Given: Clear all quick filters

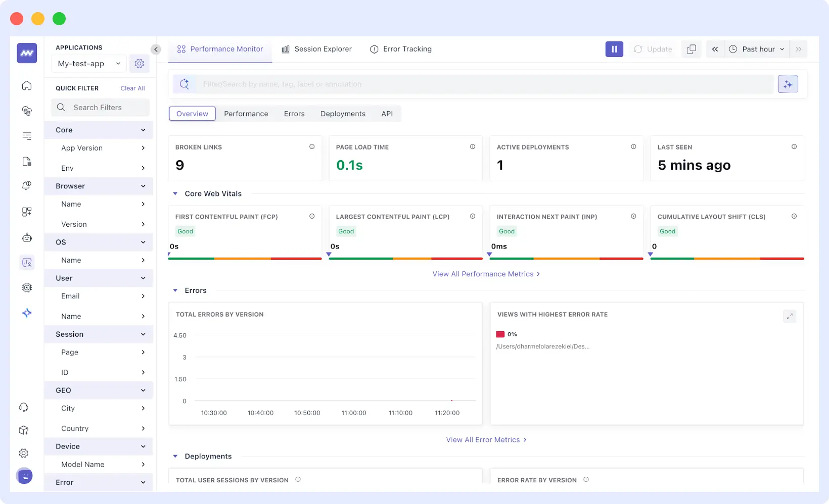Looking at the screenshot, I should click(x=132, y=88).
